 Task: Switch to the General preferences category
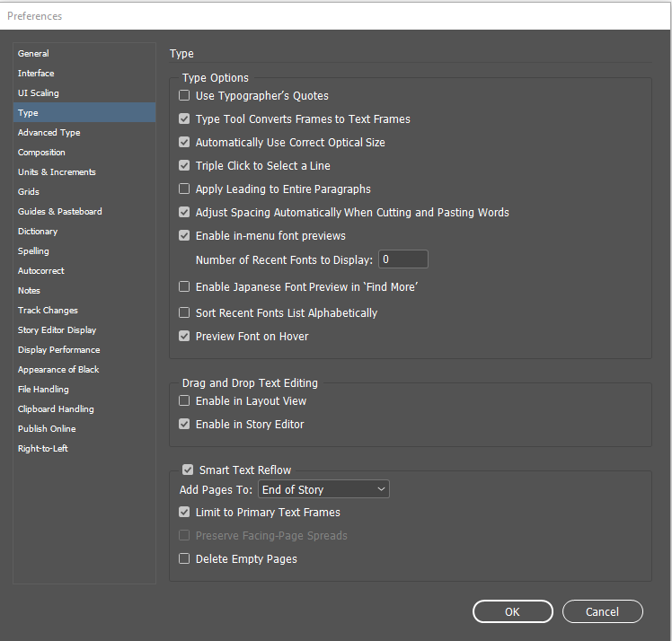click(x=33, y=54)
